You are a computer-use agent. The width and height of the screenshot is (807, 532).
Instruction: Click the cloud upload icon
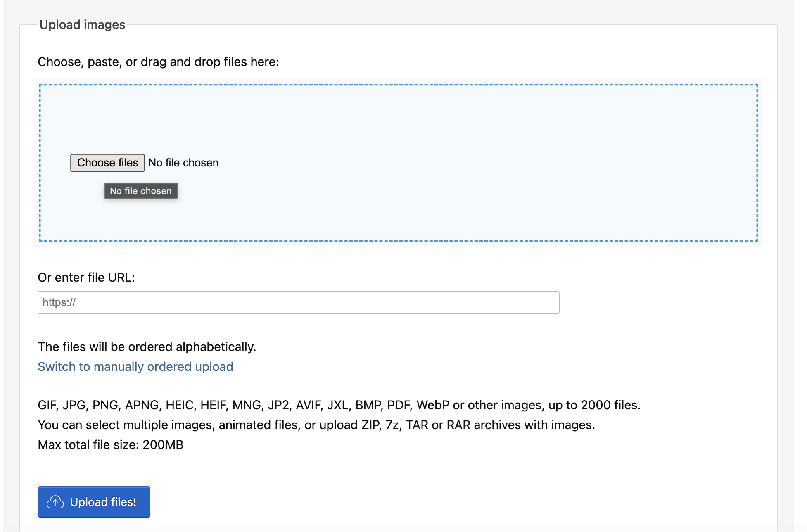pos(55,502)
